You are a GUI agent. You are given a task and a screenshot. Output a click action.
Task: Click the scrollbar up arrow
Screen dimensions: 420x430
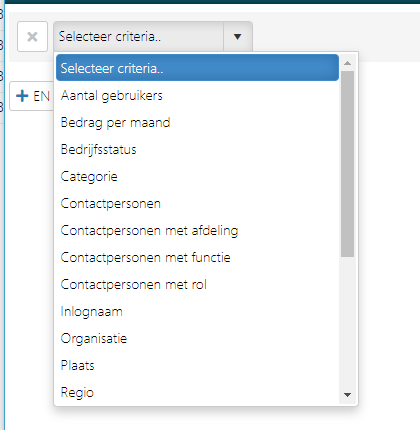click(x=347, y=63)
